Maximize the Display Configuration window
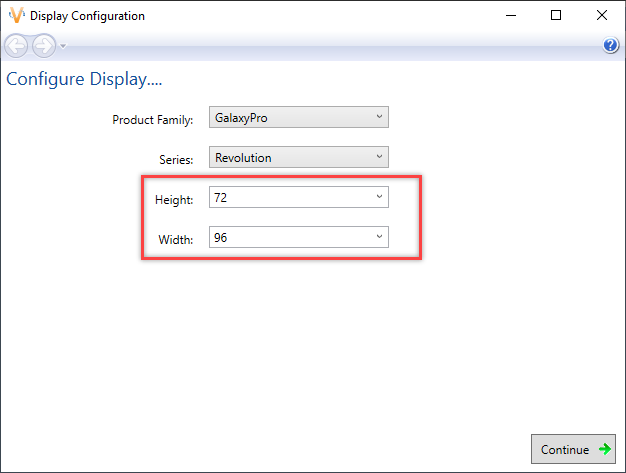Screen dimensions: 626x473 pyautogui.click(x=556, y=16)
